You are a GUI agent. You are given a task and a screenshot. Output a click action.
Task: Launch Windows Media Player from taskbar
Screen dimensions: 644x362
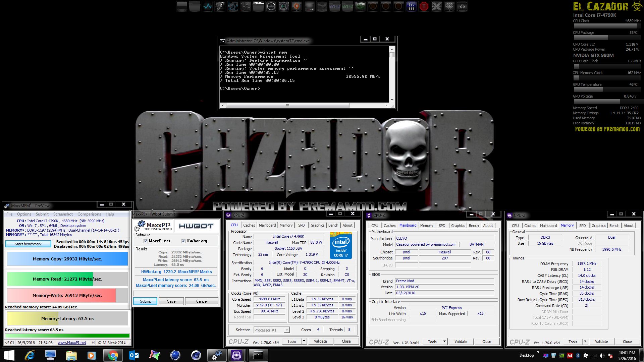click(x=92, y=355)
